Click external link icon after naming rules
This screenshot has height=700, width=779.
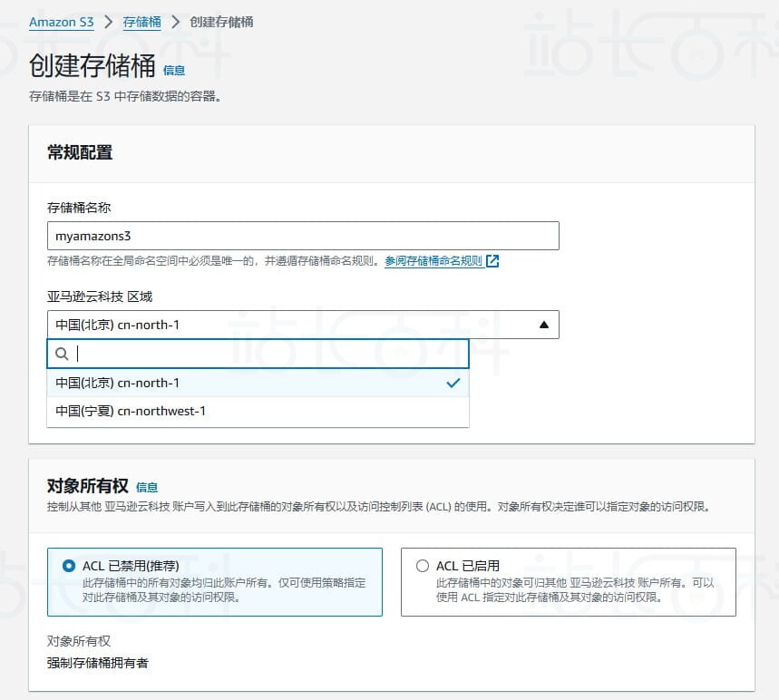(492, 261)
